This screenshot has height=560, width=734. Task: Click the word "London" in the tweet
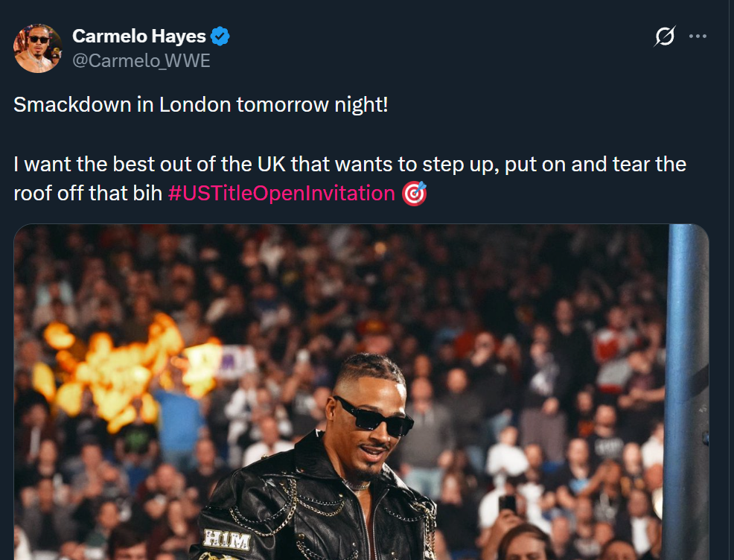coord(195,104)
